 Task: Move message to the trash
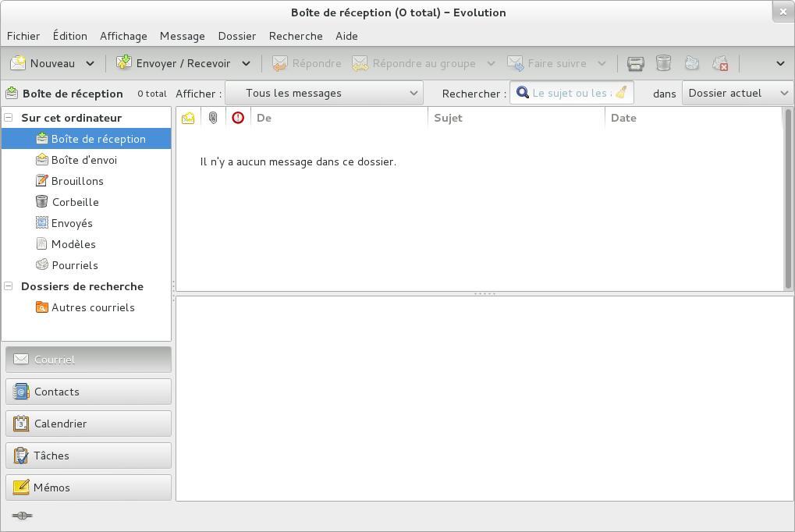tap(662, 63)
